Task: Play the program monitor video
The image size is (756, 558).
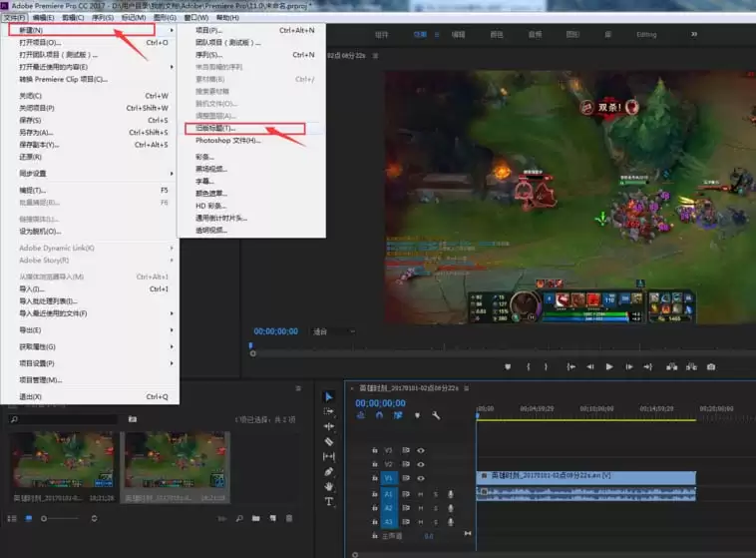Action: (609, 367)
